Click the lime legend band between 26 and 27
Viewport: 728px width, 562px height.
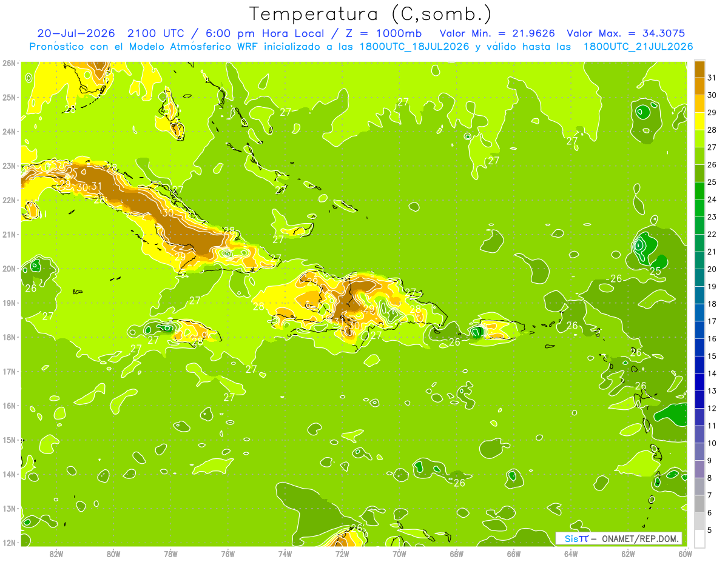tap(699, 155)
